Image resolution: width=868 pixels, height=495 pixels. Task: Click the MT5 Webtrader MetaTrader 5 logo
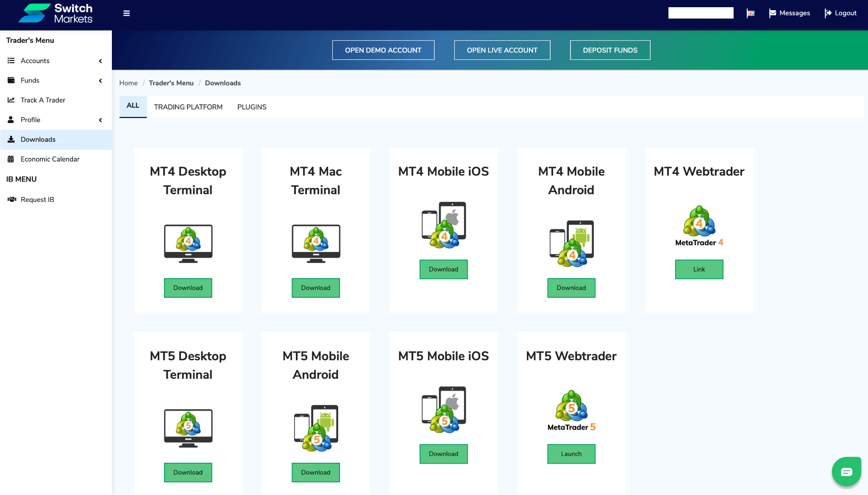click(x=571, y=411)
